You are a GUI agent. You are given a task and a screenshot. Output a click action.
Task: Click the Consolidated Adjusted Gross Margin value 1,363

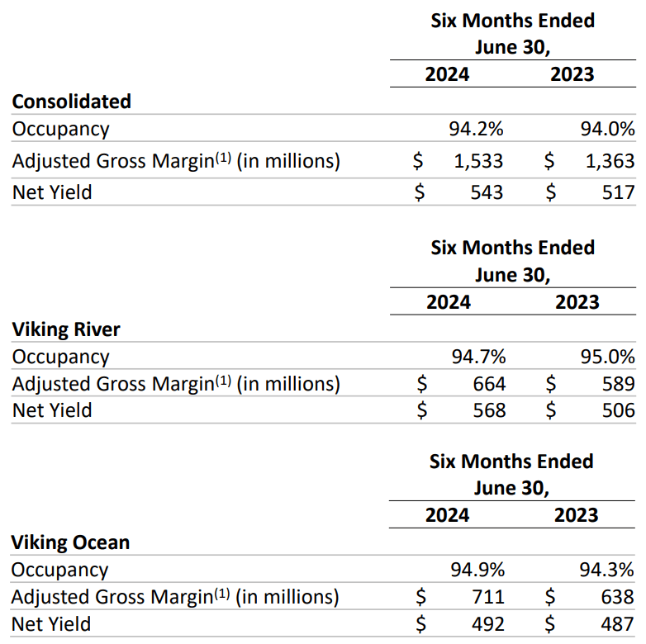coord(610,161)
